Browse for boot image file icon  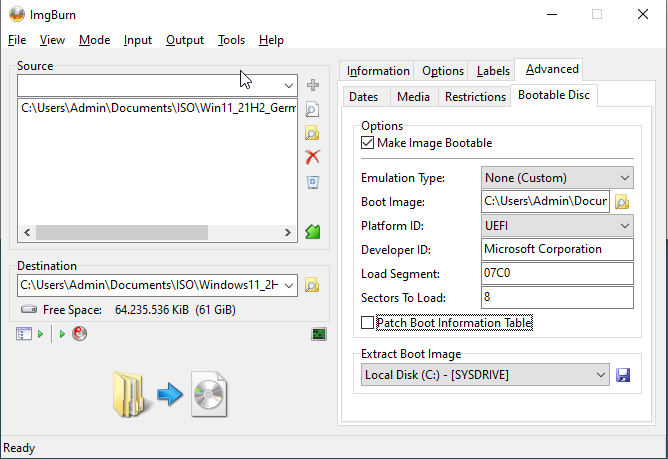click(x=622, y=202)
